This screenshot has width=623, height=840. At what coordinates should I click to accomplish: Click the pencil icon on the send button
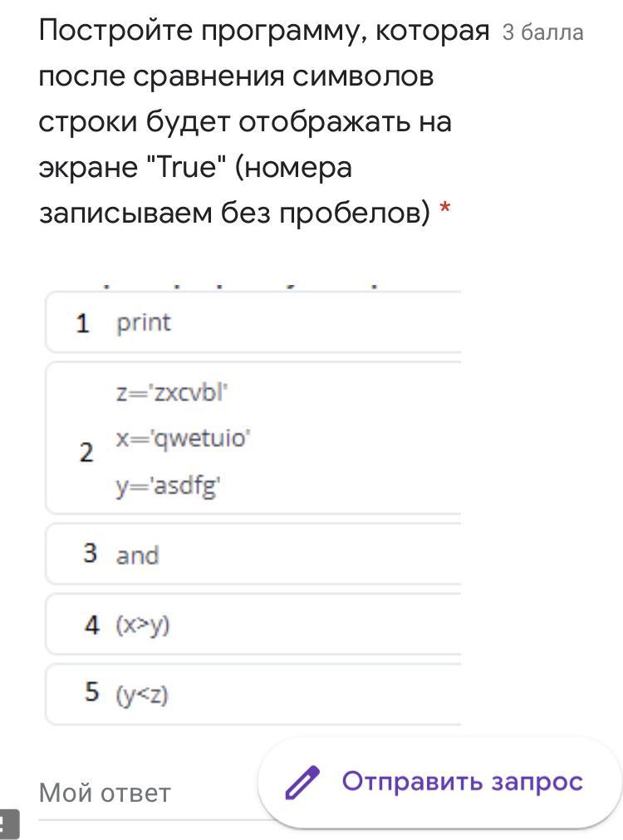click(x=302, y=783)
